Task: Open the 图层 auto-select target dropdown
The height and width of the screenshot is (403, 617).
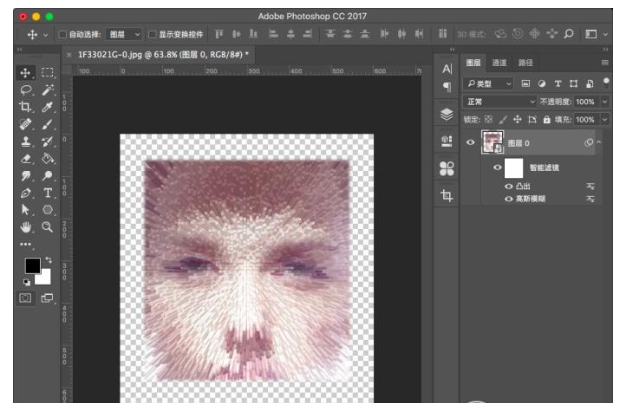Action: click(130, 33)
